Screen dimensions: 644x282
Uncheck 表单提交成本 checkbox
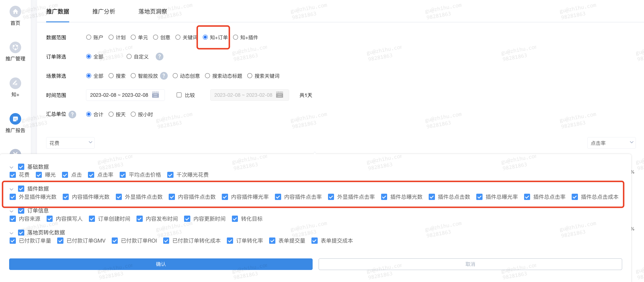tap(315, 241)
